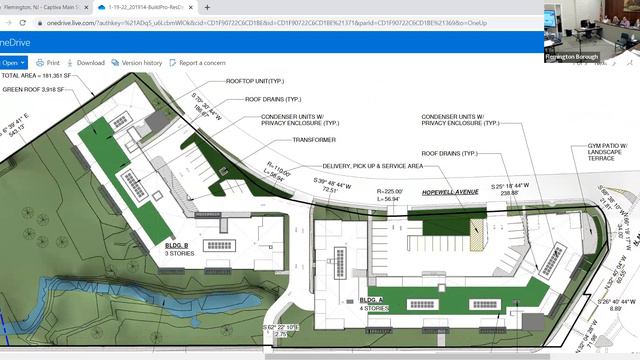This screenshot has width=640, height=360.
Task: Click the 4 STORIES text under BLDG. A
Action: point(374,308)
